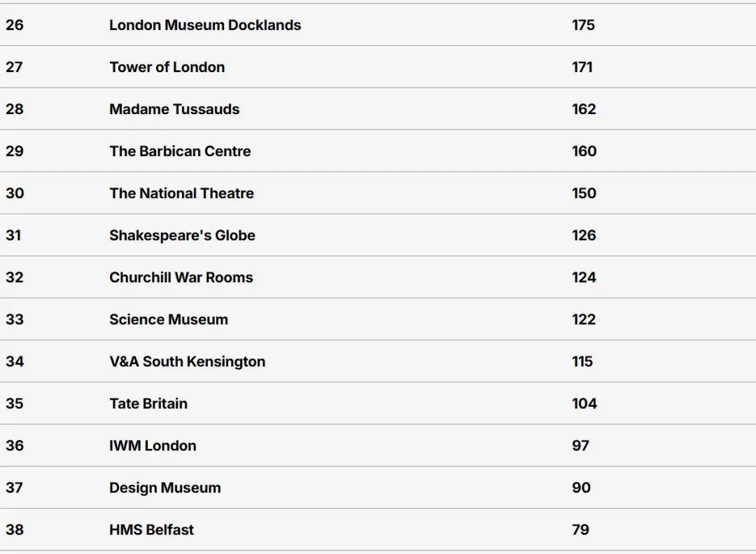Select the IWM London entry
Screen dimensions: 756x554
point(153,445)
